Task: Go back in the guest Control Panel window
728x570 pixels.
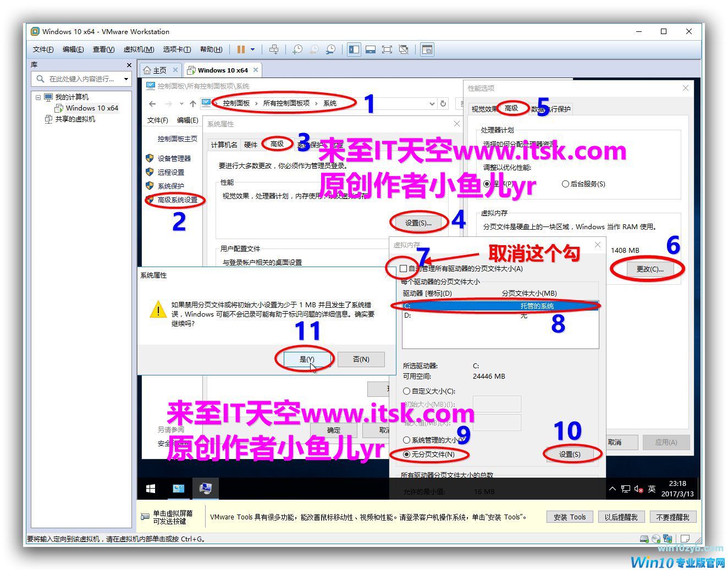Action: coord(152,103)
